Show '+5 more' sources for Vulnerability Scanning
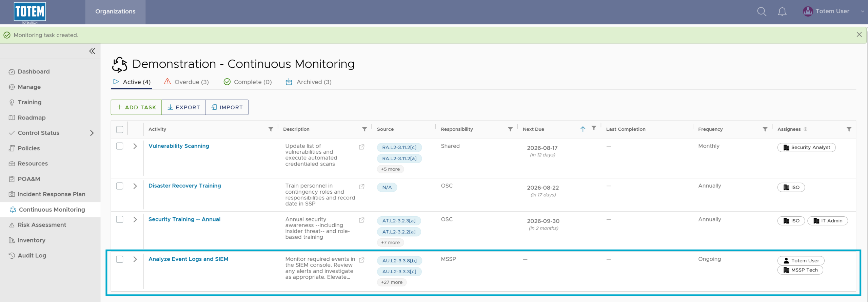This screenshot has height=302, width=868. pyautogui.click(x=390, y=169)
